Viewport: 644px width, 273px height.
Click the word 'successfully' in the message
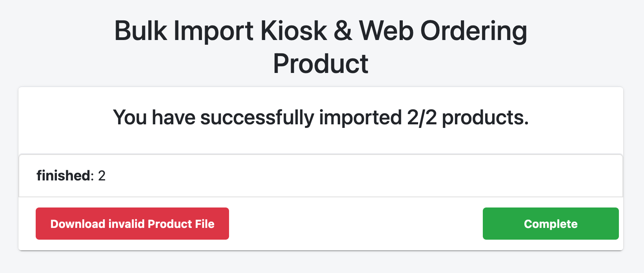tap(257, 117)
